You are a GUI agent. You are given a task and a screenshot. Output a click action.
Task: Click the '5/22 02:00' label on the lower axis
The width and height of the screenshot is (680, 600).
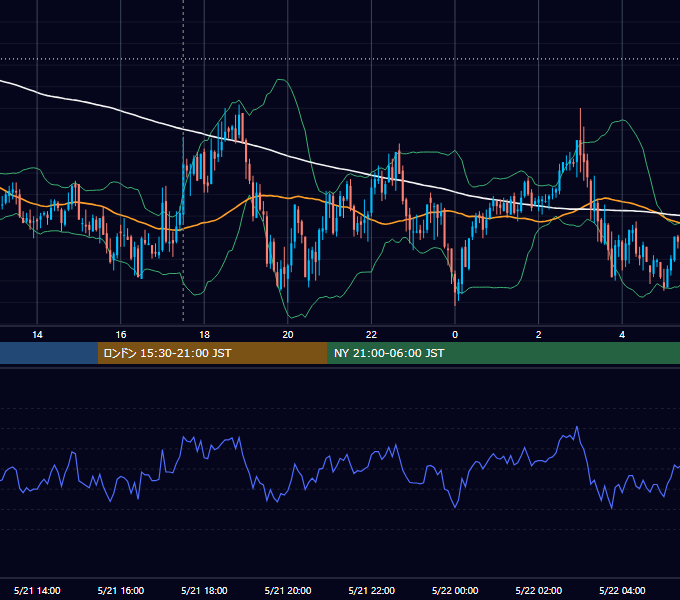click(539, 590)
